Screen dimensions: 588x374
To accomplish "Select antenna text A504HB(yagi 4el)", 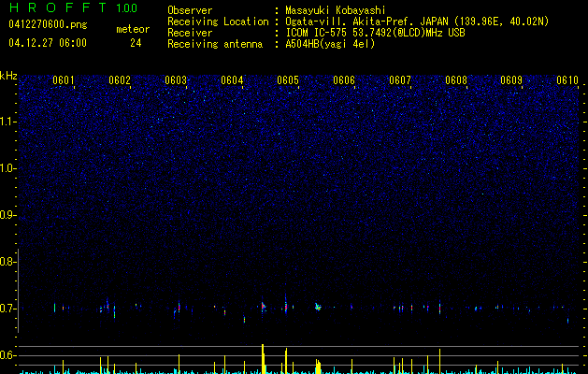I will pyautogui.click(x=330, y=44).
